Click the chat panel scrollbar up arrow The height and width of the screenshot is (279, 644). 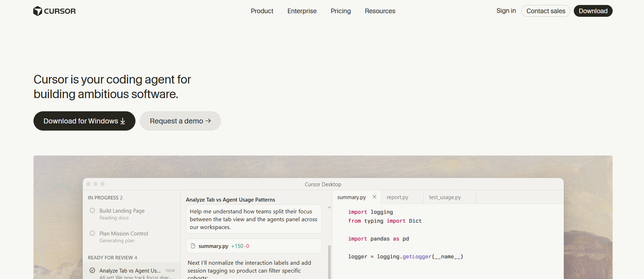[330, 207]
